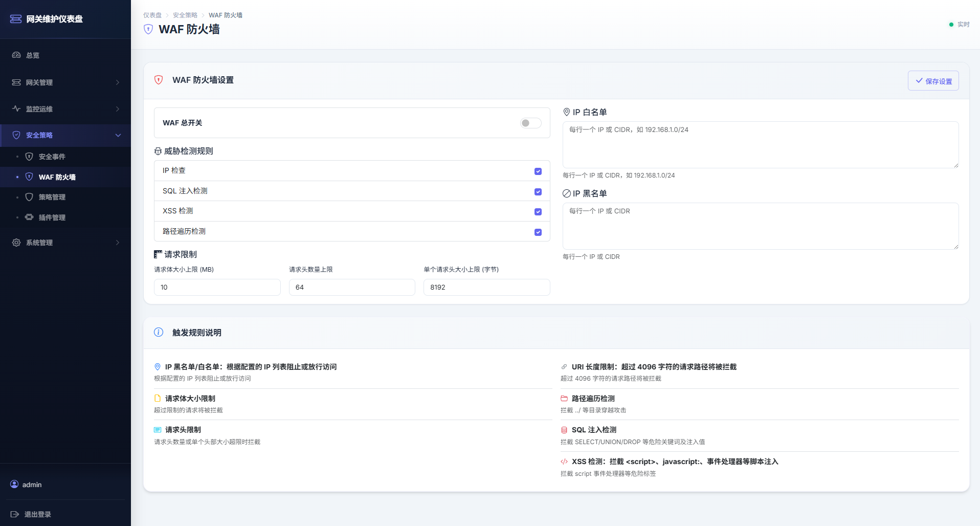The height and width of the screenshot is (526, 980).
Task: Focus the 请求头数量上限 field
Action: [x=352, y=287]
